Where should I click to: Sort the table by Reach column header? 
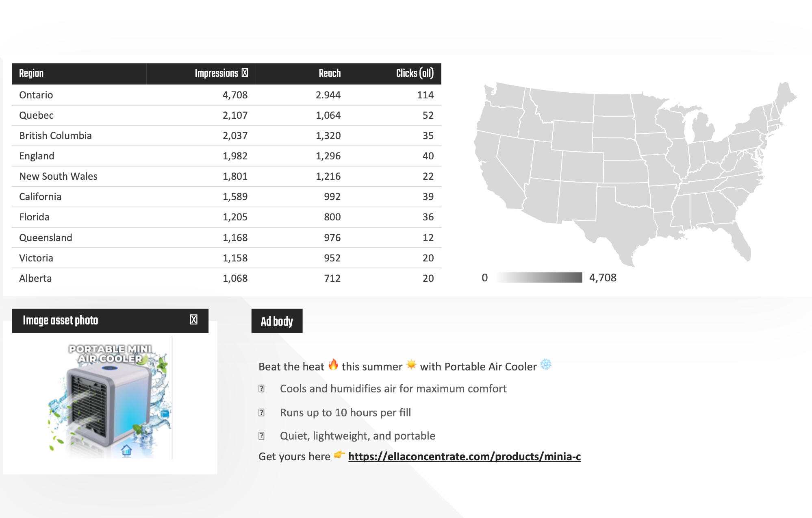pyautogui.click(x=330, y=74)
